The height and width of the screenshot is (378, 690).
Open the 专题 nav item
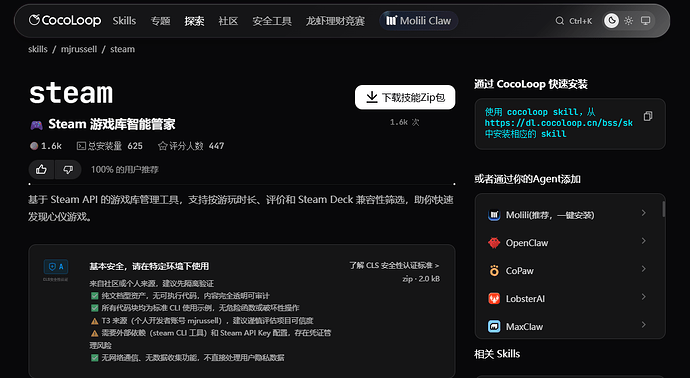160,21
